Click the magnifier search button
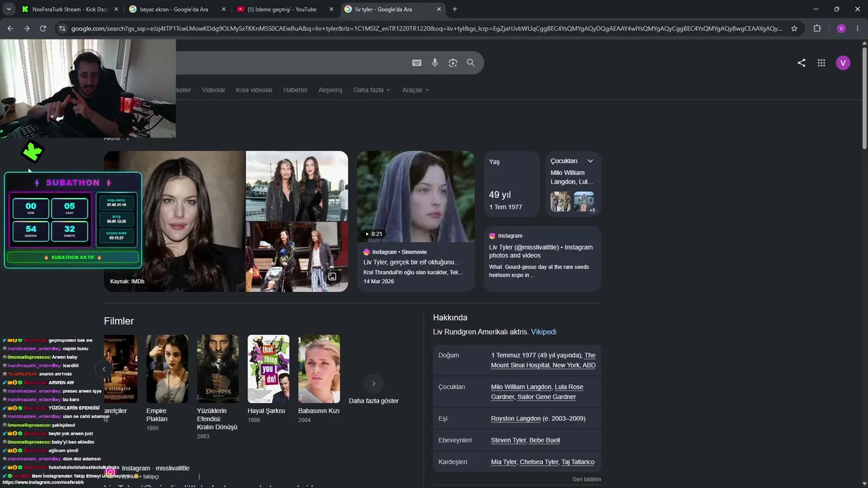This screenshot has height=488, width=868. 471,63
